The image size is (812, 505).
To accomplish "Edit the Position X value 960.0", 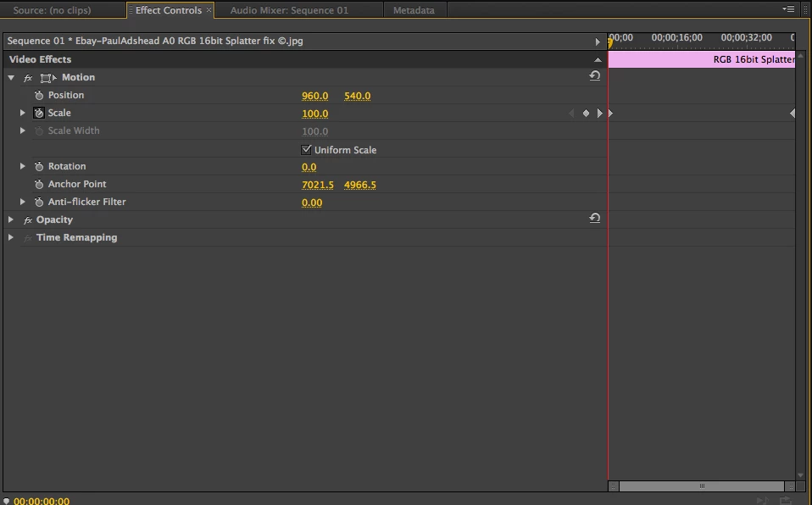I will [314, 96].
